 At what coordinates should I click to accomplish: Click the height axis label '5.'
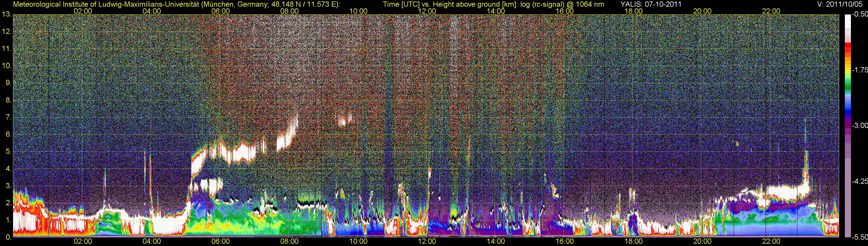coord(8,152)
